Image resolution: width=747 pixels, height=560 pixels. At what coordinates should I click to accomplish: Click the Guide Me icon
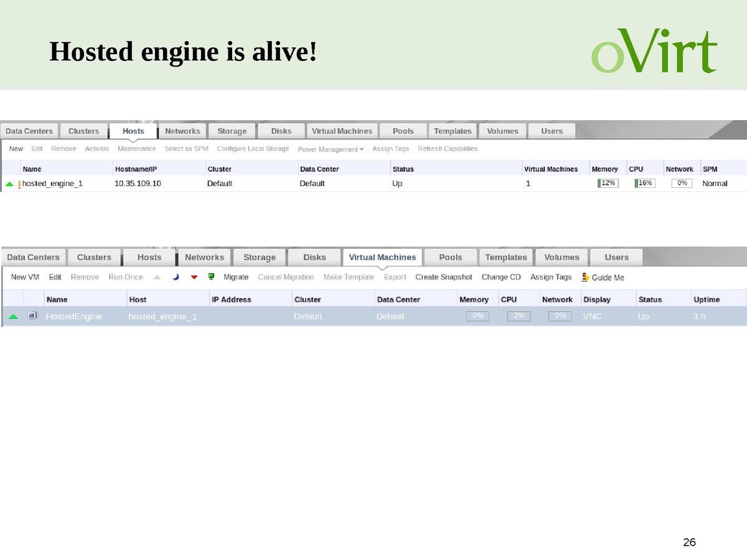586,278
